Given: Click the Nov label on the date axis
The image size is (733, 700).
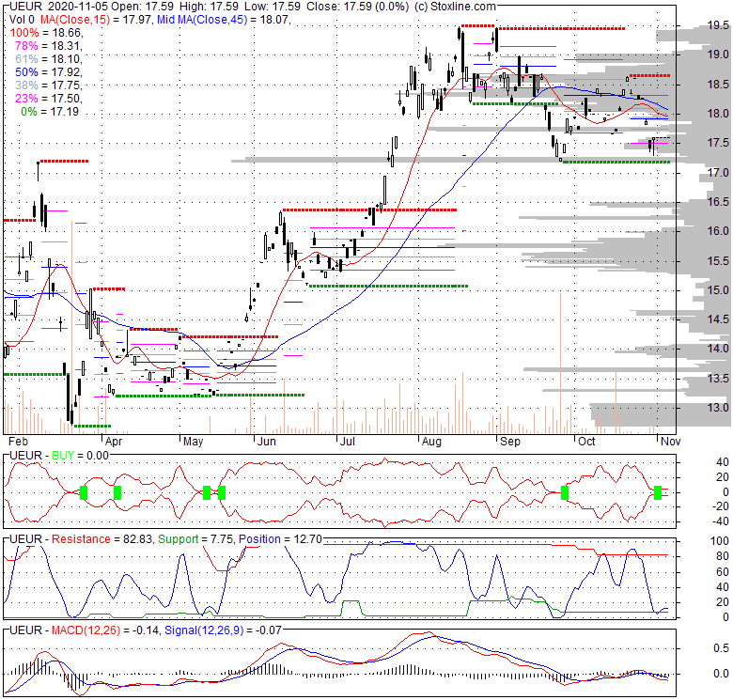Looking at the screenshot, I should click(x=670, y=441).
